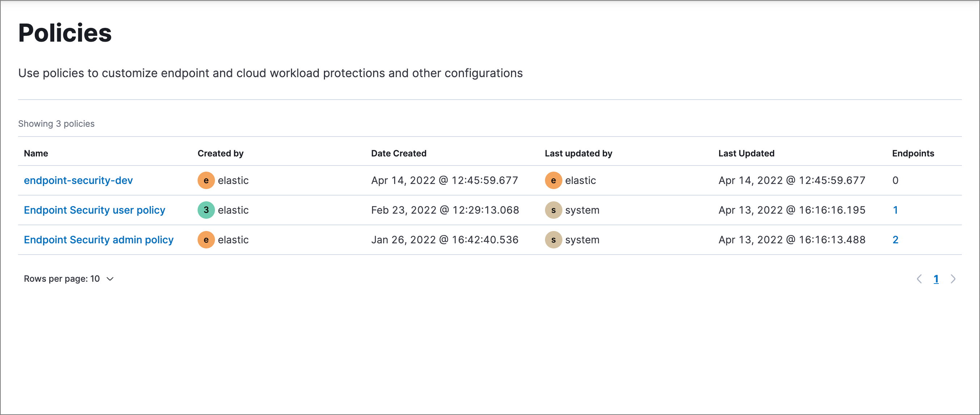Open the Rows per page dropdown
This screenshot has height=415, width=980.
click(x=68, y=279)
